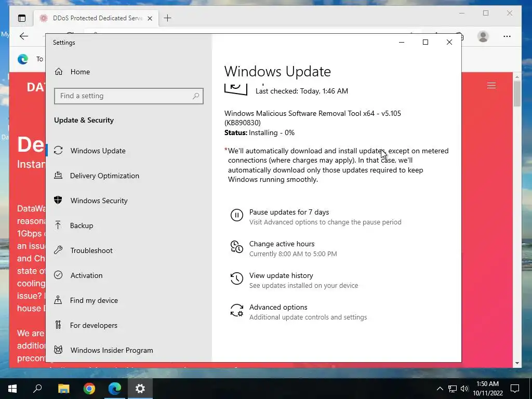This screenshot has width=532, height=399.
Task: Go to Settings Home
Action: (x=80, y=72)
